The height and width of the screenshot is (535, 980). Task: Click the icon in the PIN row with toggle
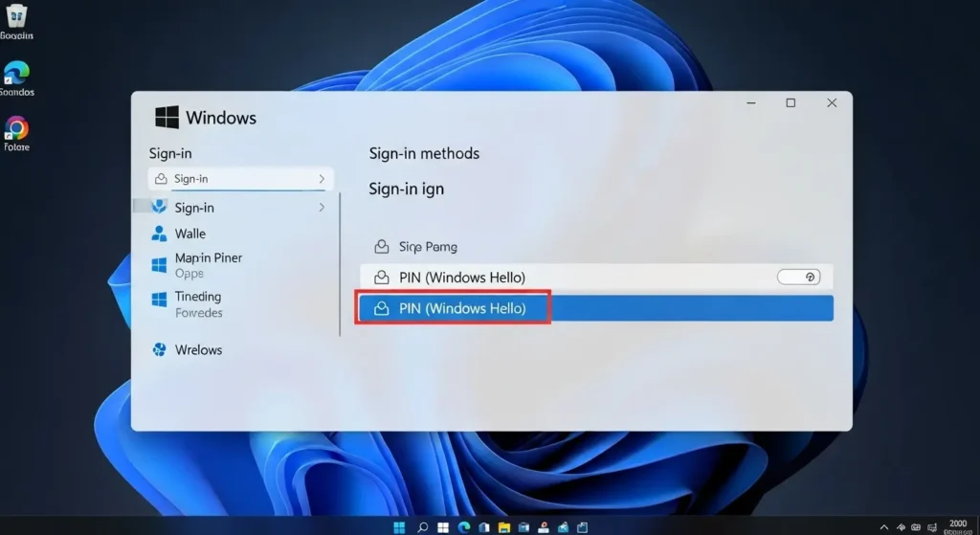[x=381, y=278]
